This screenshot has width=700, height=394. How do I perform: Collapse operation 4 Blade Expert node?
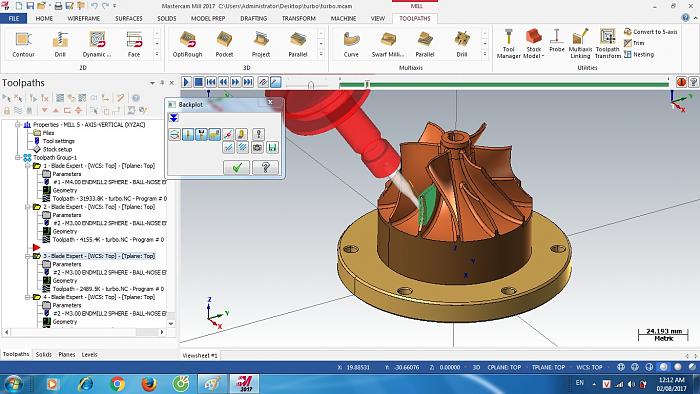coord(28,297)
